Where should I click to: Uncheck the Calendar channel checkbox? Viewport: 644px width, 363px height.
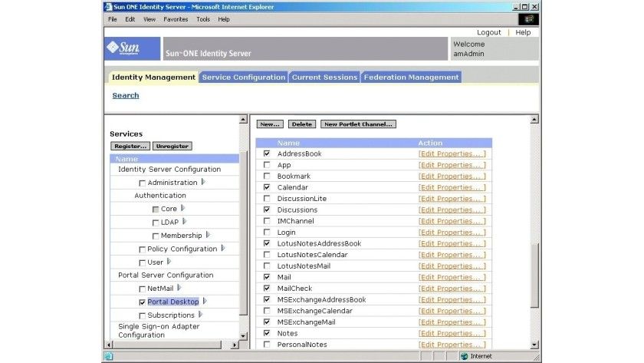point(267,187)
